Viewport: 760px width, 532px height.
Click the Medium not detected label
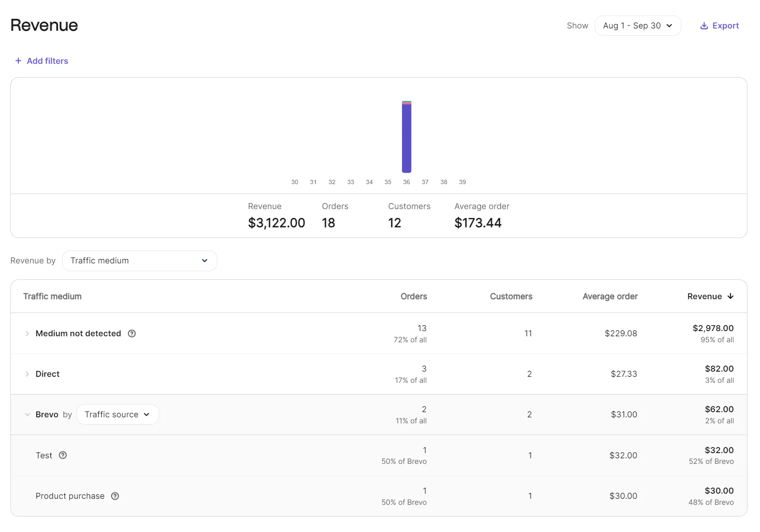click(x=78, y=333)
